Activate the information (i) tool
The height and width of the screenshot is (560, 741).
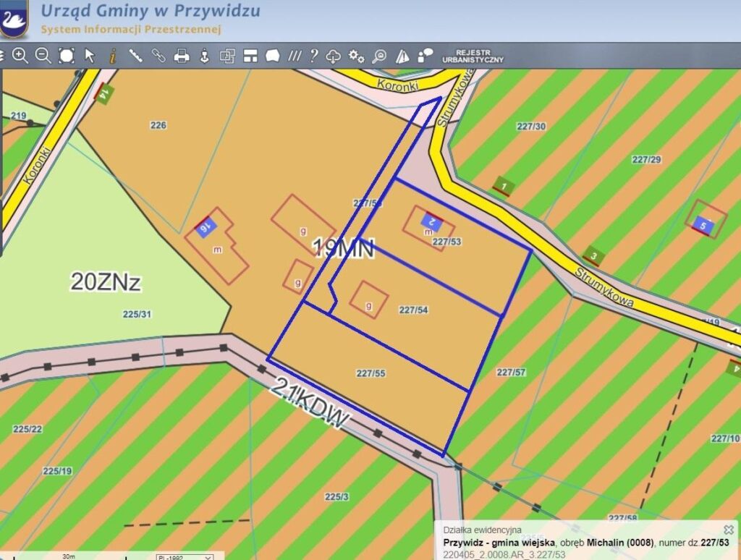(x=112, y=56)
